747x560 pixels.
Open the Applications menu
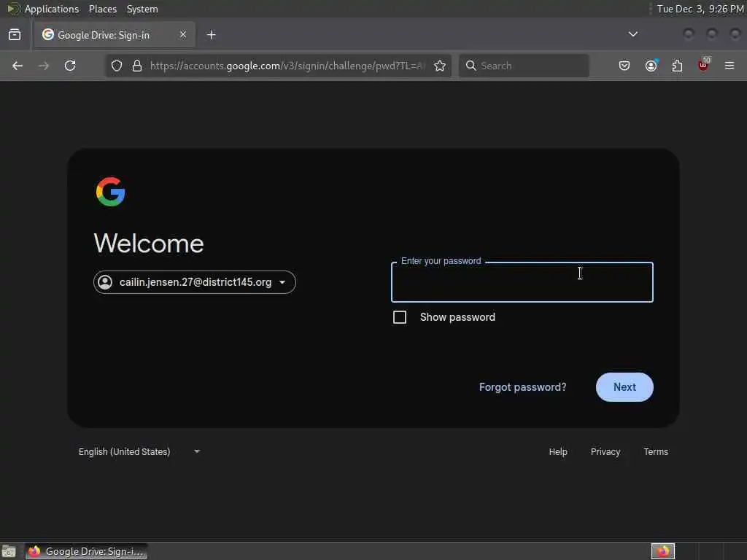point(52,9)
